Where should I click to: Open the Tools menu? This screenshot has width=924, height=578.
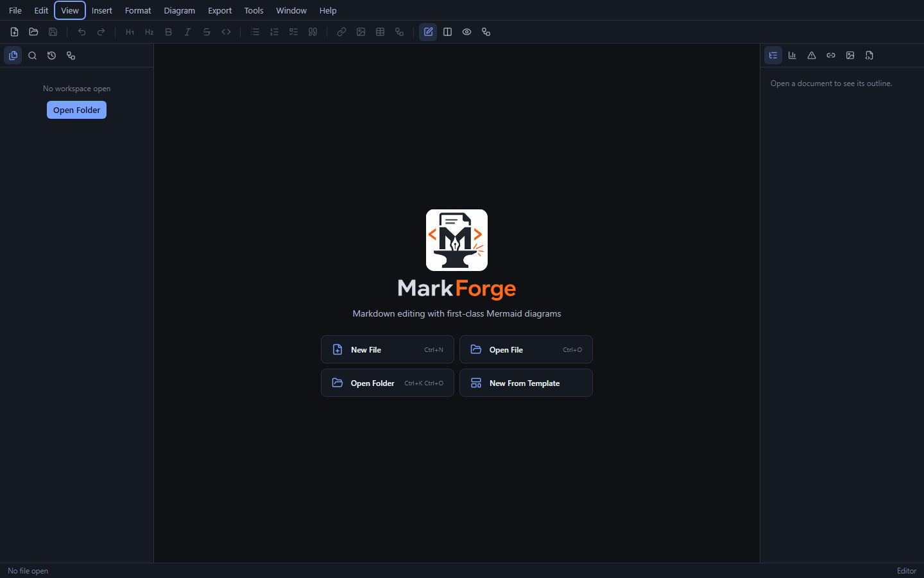[x=254, y=10]
